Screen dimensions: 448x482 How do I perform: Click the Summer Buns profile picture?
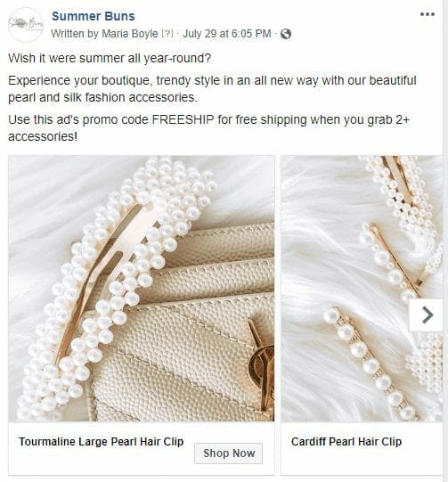26,25
